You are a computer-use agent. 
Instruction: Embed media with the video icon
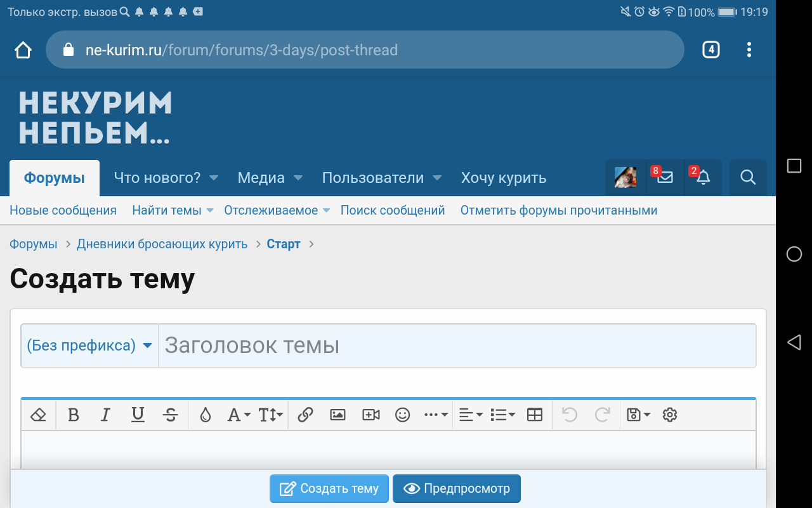(x=370, y=415)
